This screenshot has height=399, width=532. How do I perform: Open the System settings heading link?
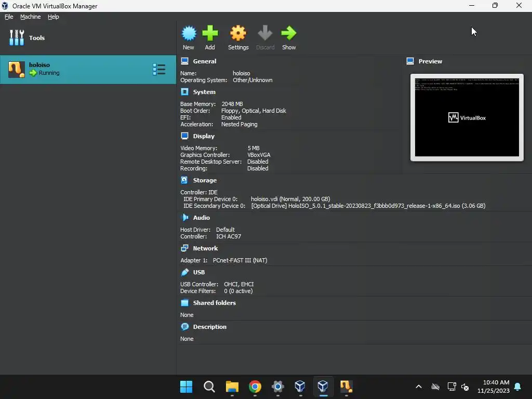[x=204, y=92]
